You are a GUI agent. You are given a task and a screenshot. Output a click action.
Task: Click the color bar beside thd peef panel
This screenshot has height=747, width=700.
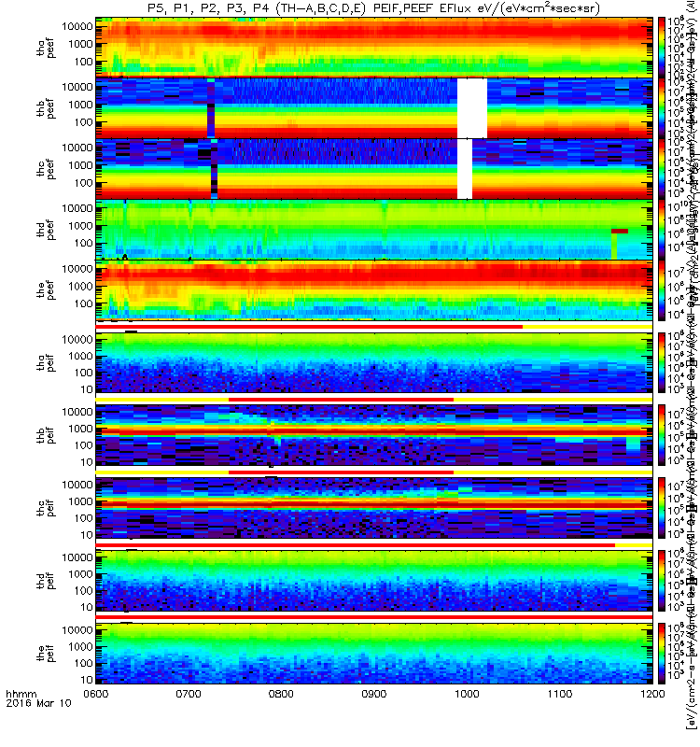662,229
